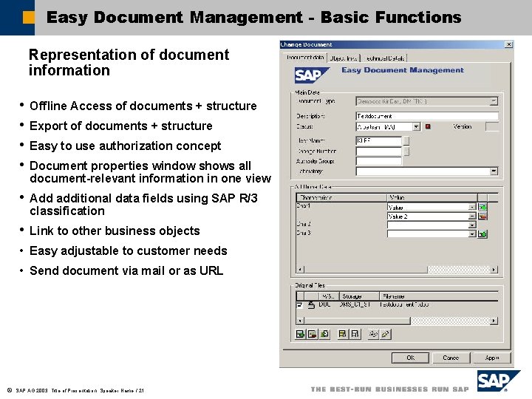Click the green add icon beside Value
The width and height of the screenshot is (532, 399).
(x=482, y=207)
